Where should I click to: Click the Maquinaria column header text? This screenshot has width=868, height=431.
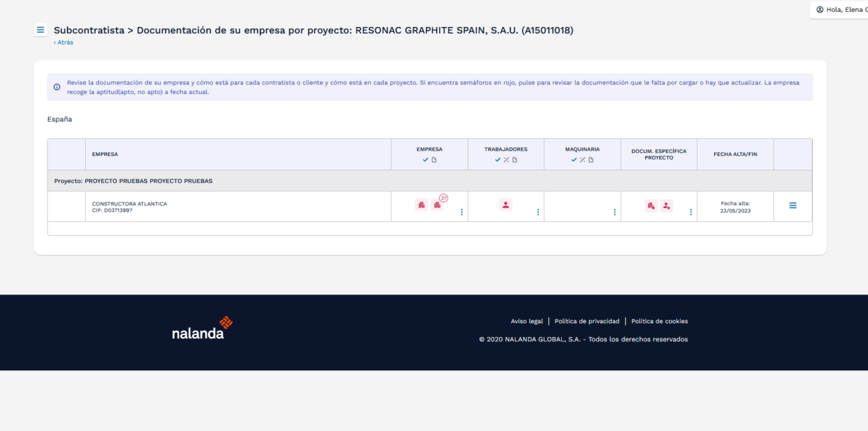tap(583, 149)
